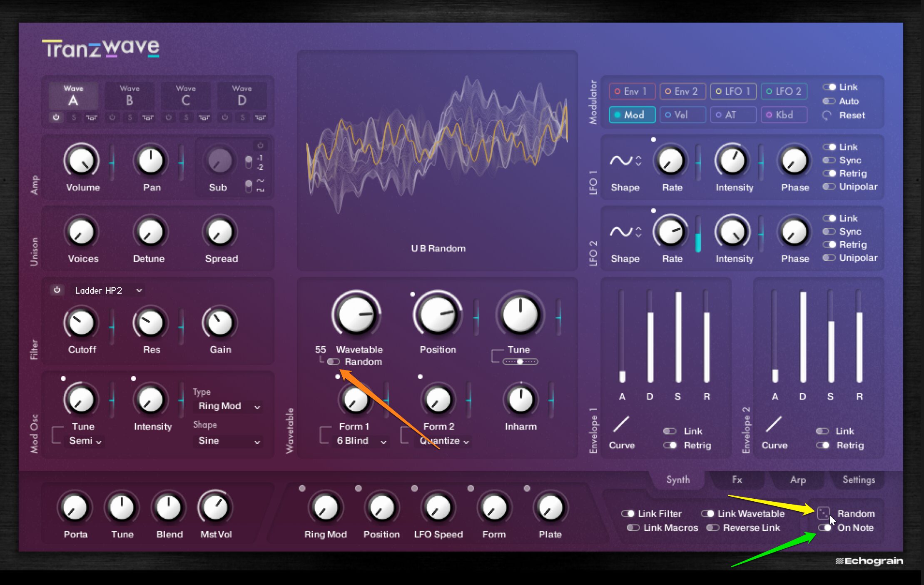Toggle the Envelope 1 Retrig switch
The image size is (924, 585).
point(670,445)
